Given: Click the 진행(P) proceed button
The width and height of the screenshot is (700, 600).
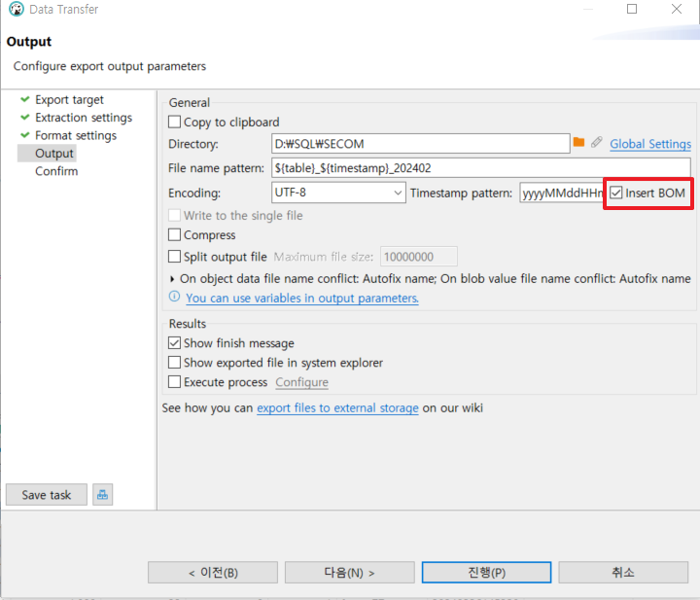Looking at the screenshot, I should 487,573.
